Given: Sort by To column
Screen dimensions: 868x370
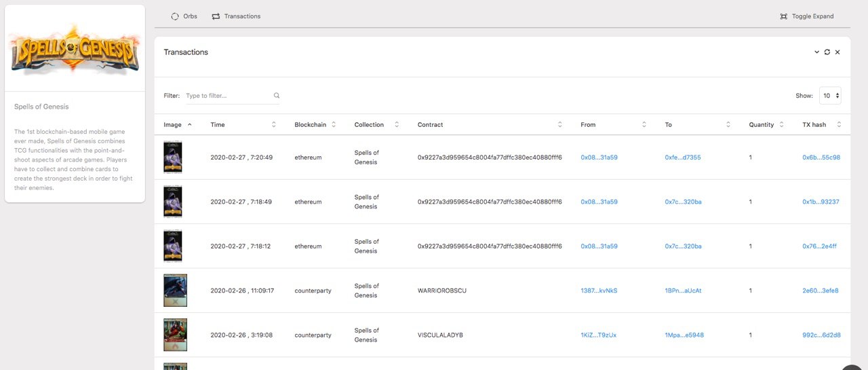Looking at the screenshot, I should [698, 125].
